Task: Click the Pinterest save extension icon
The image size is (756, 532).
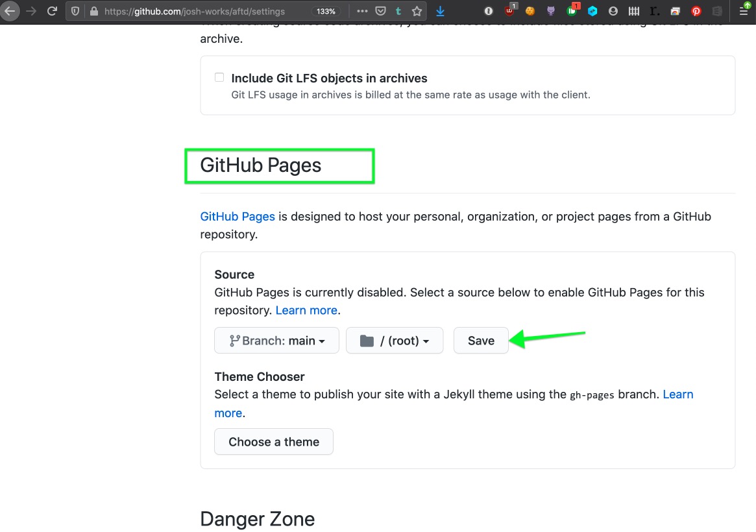Action: (696, 11)
